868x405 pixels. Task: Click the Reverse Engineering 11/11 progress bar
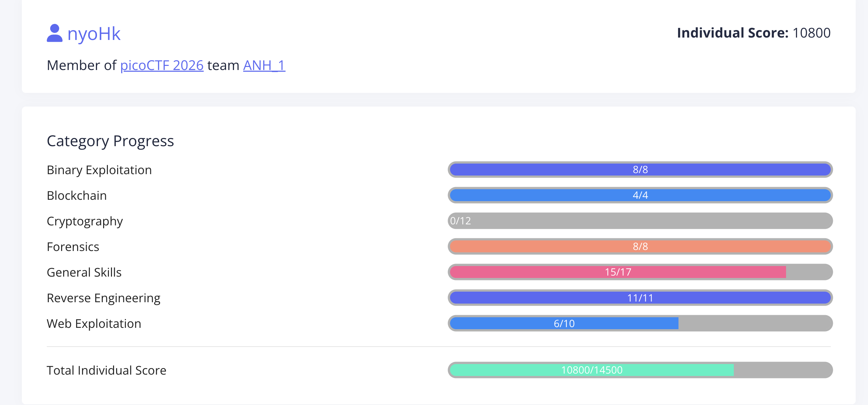[x=640, y=297]
